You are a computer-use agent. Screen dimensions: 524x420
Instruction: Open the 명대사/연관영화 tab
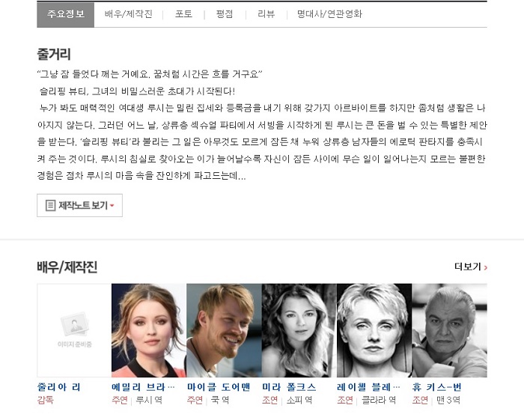[329, 14]
